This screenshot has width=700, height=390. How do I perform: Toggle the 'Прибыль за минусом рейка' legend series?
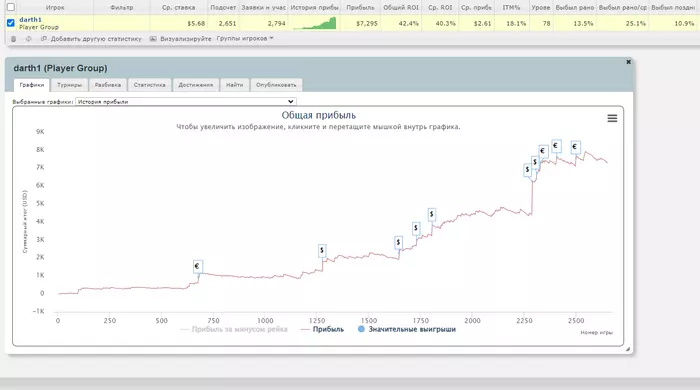tap(234, 329)
